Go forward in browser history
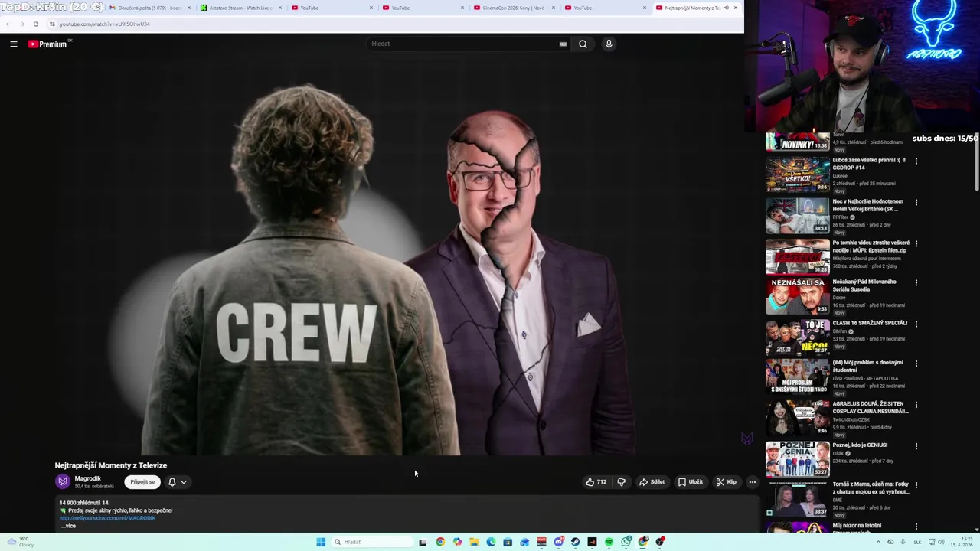This screenshot has width=980, height=551. tap(21, 24)
